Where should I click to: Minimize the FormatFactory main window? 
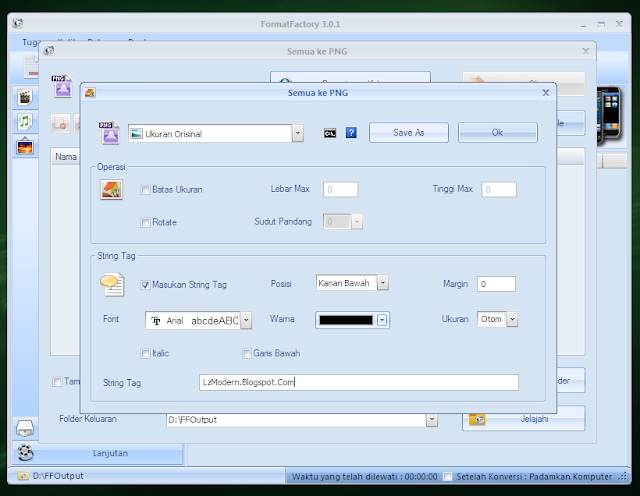tap(583, 24)
